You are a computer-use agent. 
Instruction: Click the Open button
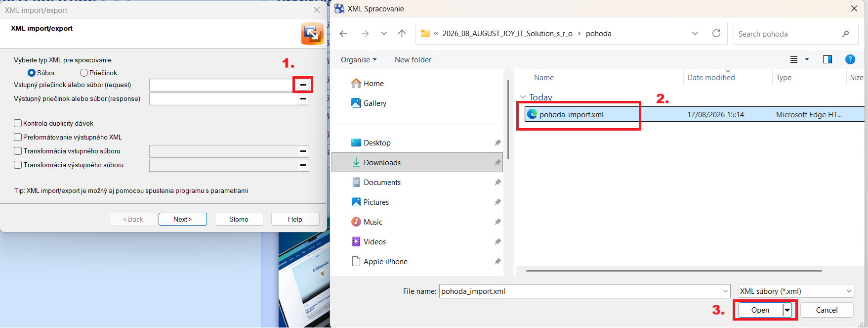(760, 310)
